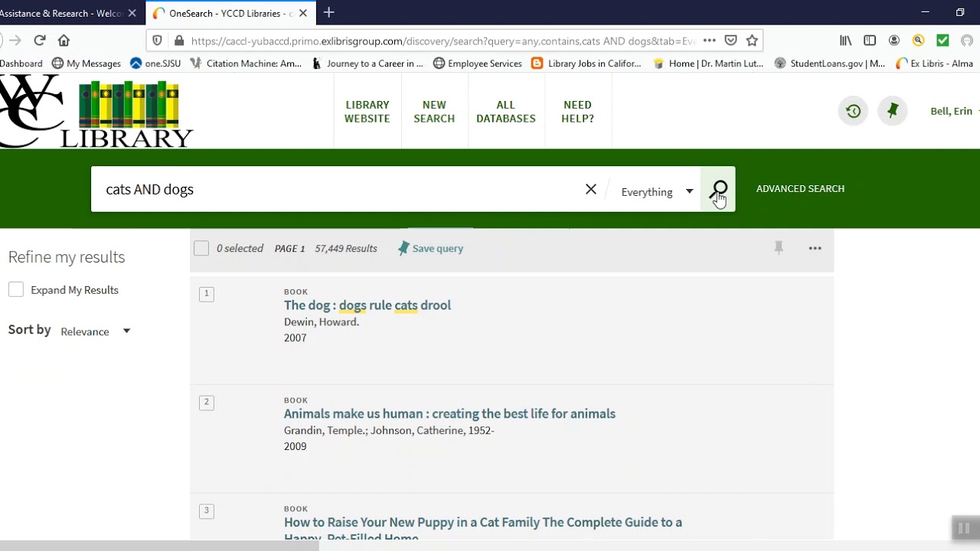Clear the search box with X
The width and height of the screenshot is (980, 551).
coord(591,189)
